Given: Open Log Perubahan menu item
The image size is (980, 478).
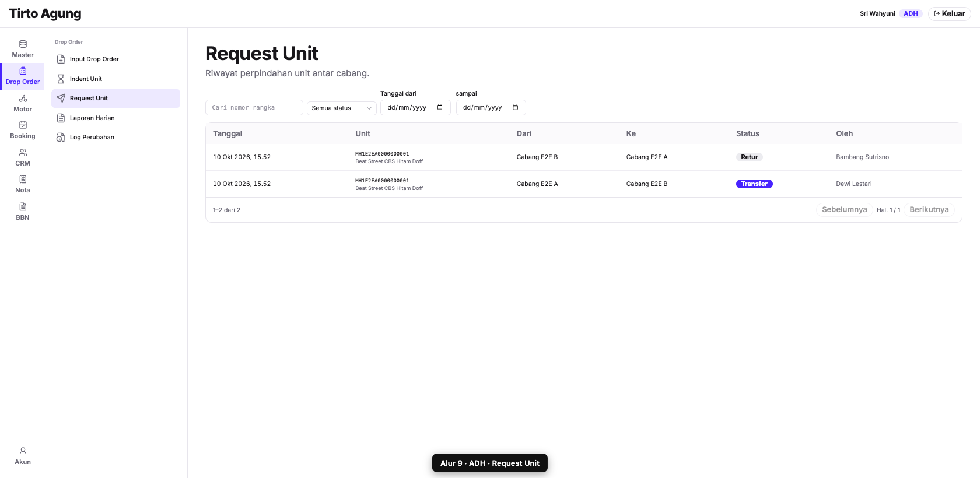Looking at the screenshot, I should click(116, 138).
